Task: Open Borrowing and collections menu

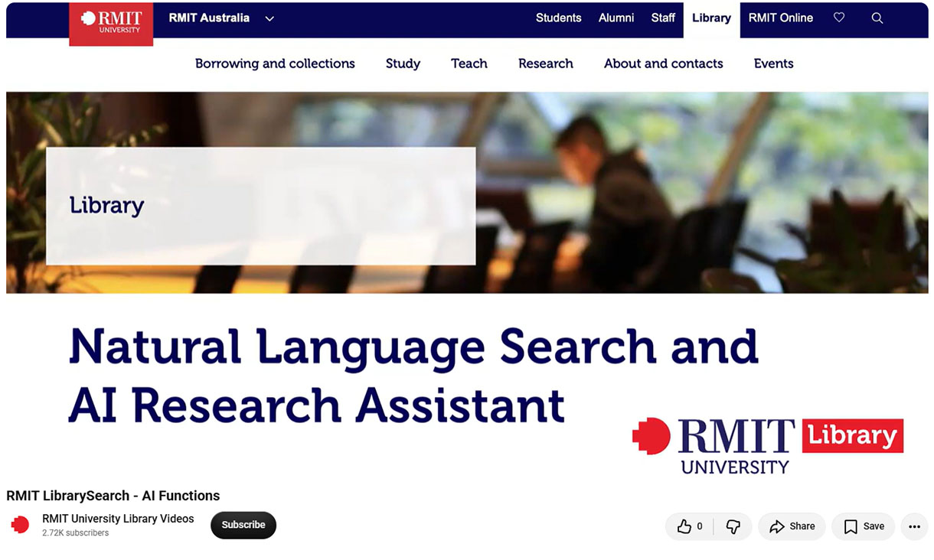Action: 275,63
